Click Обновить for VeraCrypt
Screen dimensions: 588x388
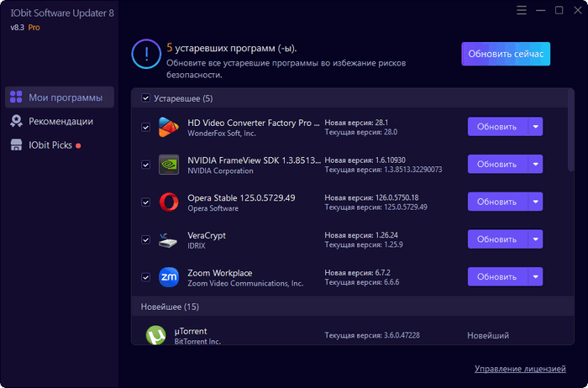[x=497, y=239]
